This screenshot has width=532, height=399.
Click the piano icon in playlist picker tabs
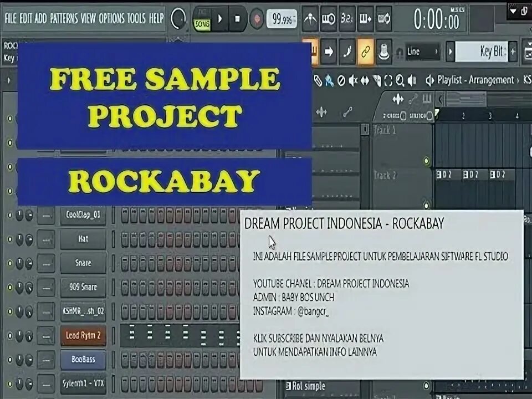(x=427, y=99)
